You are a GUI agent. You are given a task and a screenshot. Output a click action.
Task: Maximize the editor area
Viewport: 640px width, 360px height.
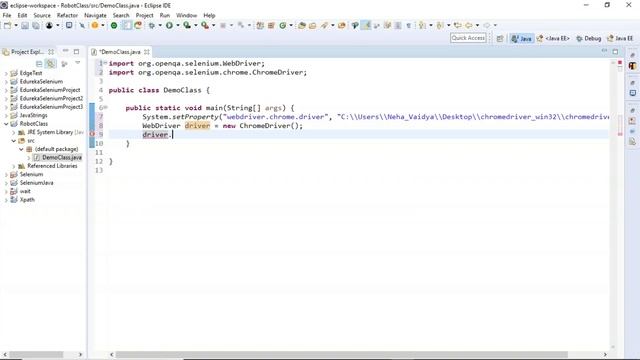pos(615,51)
